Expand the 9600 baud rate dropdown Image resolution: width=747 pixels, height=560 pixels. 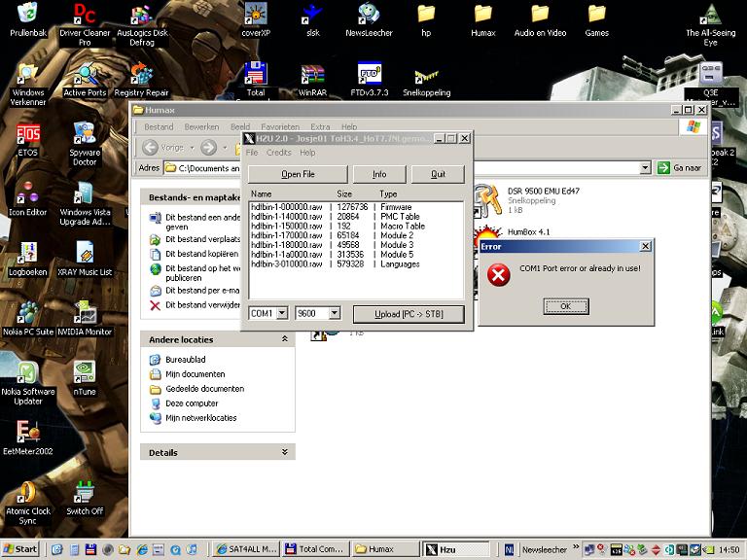click(334, 313)
